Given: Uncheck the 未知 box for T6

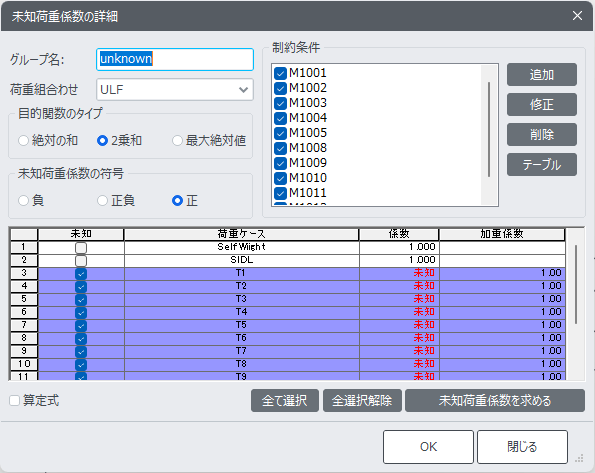Looking at the screenshot, I should pos(81,338).
